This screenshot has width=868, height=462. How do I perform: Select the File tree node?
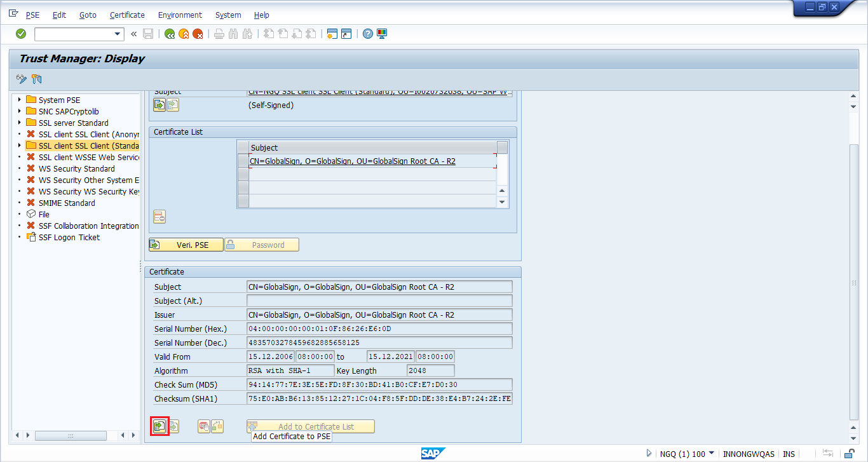44,214
